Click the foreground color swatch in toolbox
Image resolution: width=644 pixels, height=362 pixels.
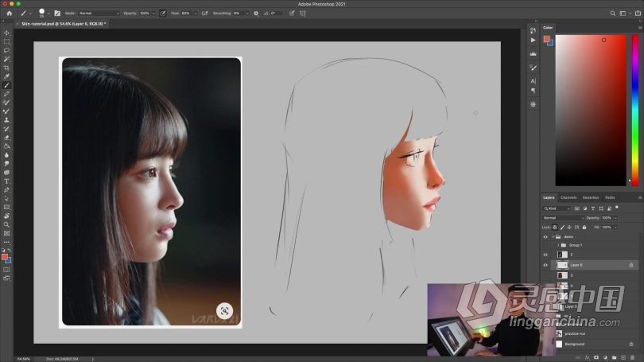point(5,257)
